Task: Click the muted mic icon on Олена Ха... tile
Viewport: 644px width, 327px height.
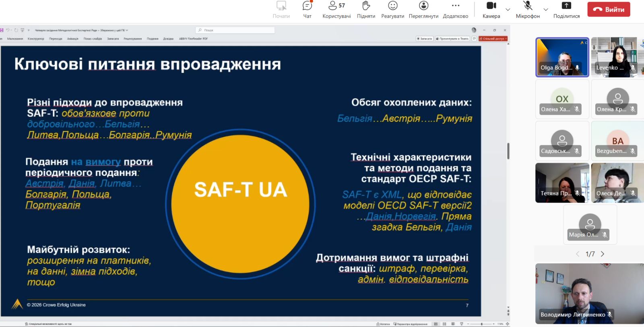Action: 577,109
